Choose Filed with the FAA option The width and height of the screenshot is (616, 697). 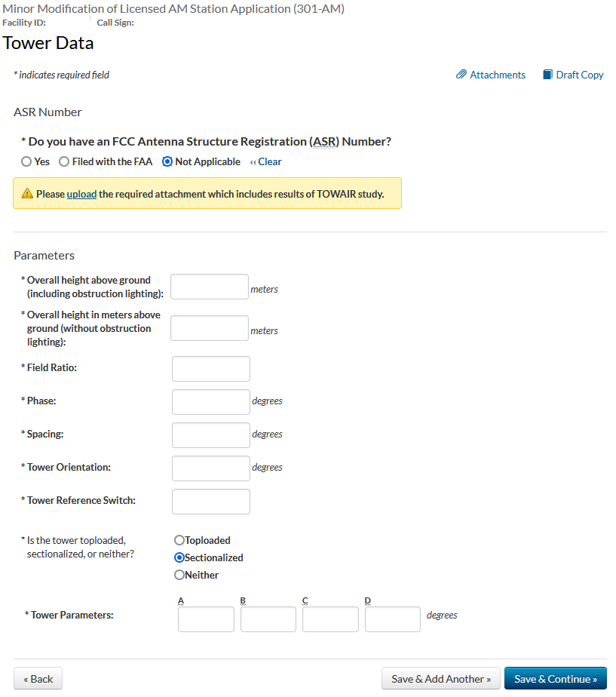pyautogui.click(x=64, y=161)
